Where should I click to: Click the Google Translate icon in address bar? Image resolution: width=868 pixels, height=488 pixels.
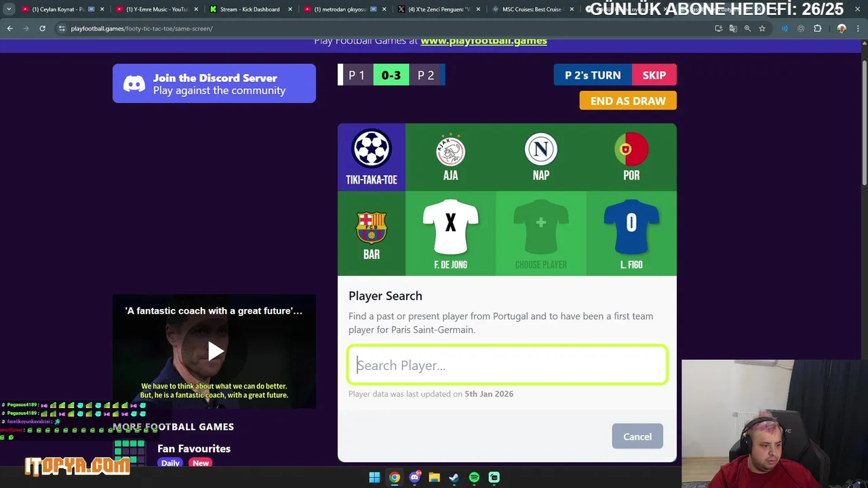(733, 28)
